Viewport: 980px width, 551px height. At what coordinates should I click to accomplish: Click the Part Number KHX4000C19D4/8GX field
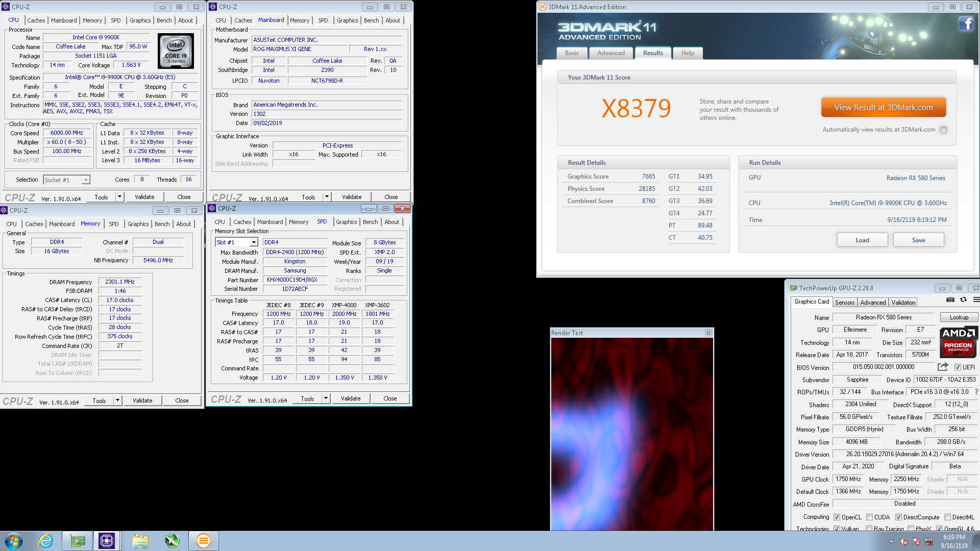pos(295,280)
